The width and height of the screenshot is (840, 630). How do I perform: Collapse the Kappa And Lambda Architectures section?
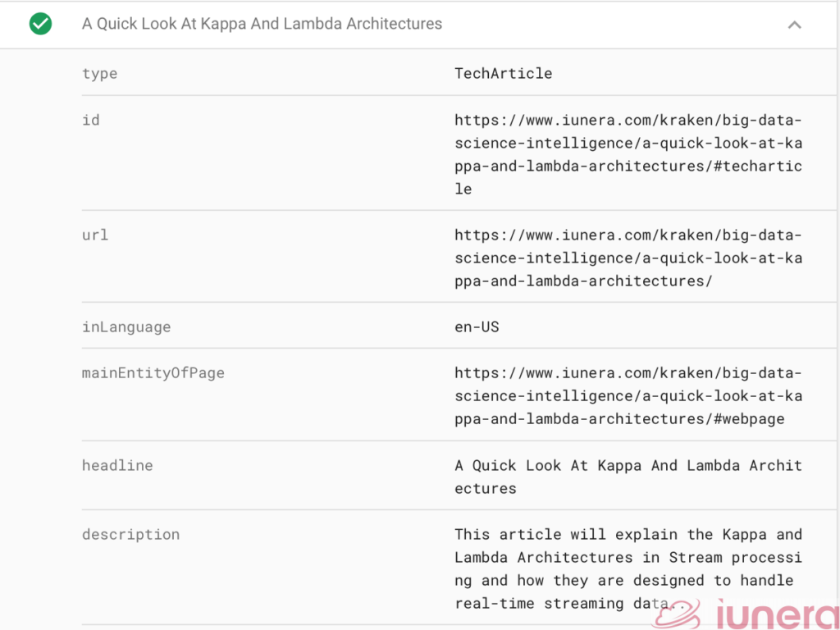point(793,25)
